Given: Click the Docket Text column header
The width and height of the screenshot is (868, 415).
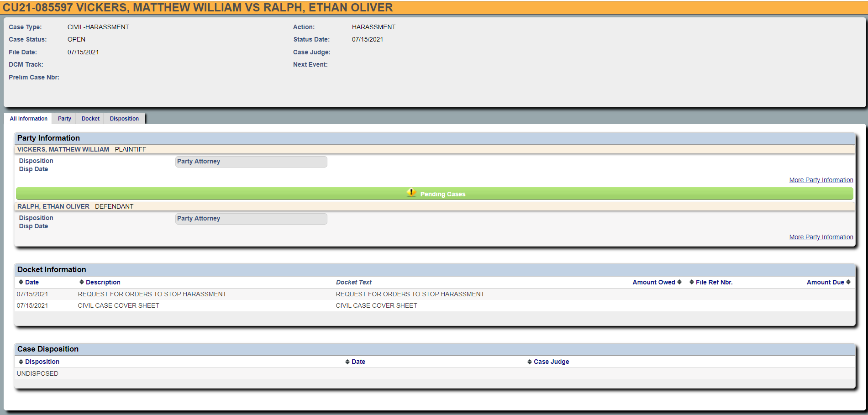Looking at the screenshot, I should coord(354,282).
